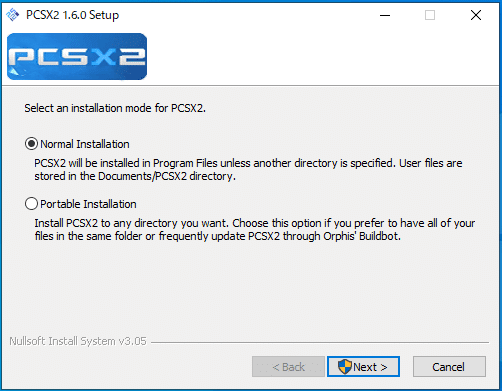Screen dimensions: 502x391
Task: Click the PCSX2 banner logo image
Action: [77, 56]
